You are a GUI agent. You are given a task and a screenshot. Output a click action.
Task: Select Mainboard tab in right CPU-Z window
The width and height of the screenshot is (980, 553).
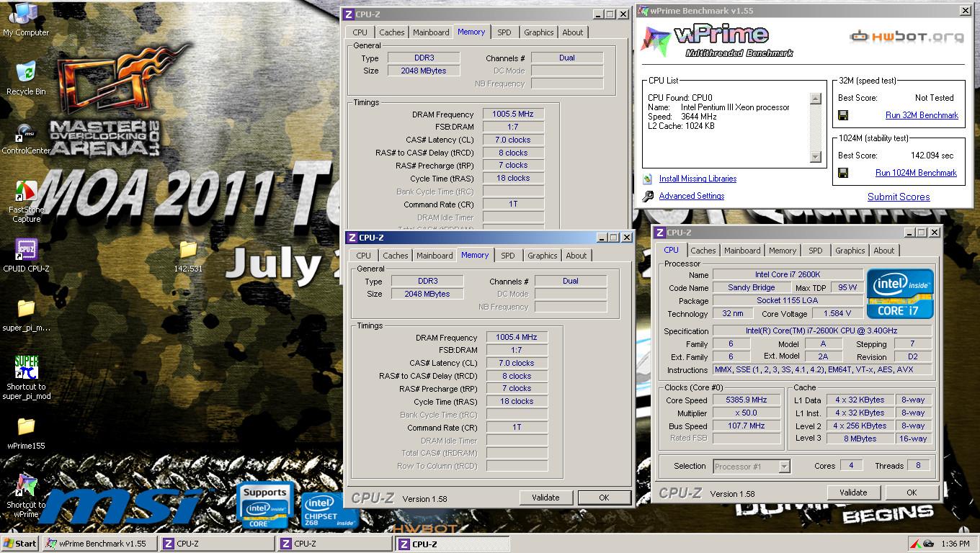click(742, 251)
